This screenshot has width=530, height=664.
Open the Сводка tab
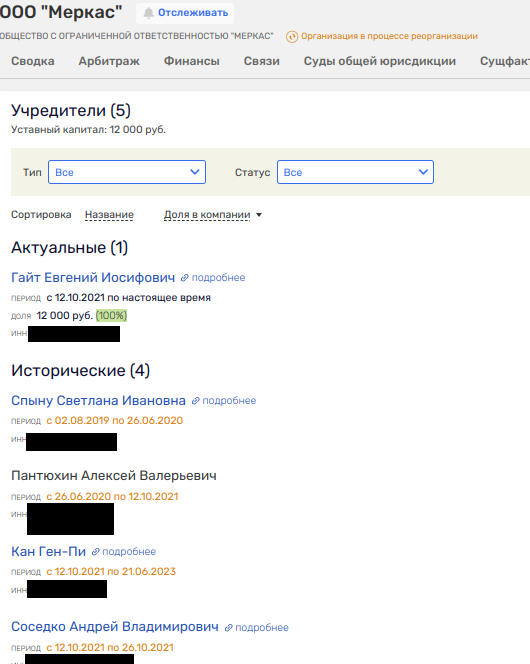(33, 61)
